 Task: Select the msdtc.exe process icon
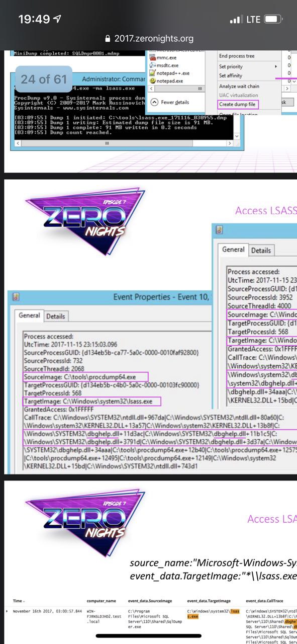click(x=153, y=65)
